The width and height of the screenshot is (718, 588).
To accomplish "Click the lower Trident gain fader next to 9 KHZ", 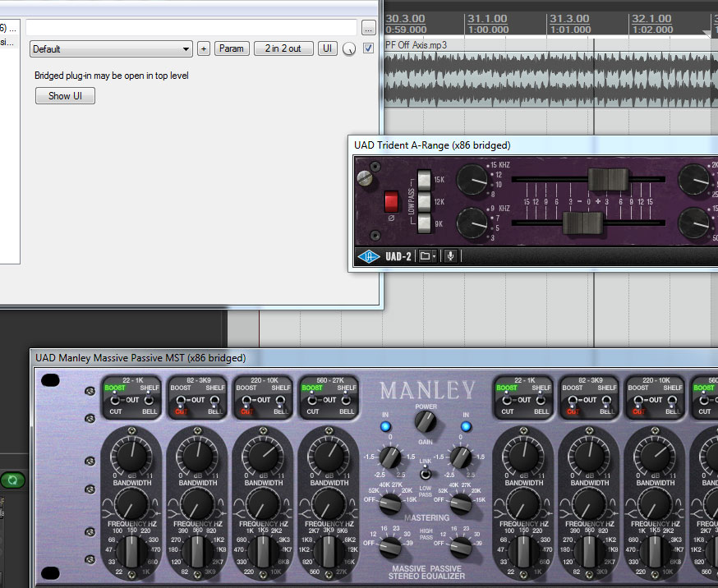I will point(582,223).
